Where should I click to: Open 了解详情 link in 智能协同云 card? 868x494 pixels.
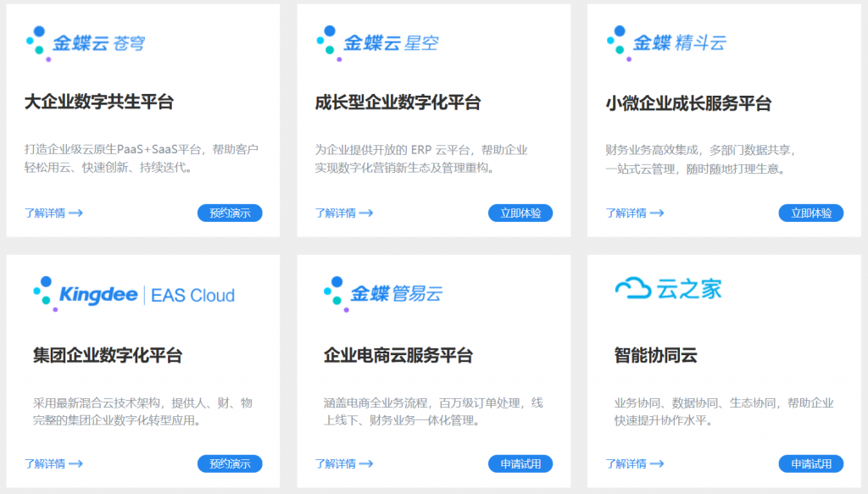(x=634, y=463)
